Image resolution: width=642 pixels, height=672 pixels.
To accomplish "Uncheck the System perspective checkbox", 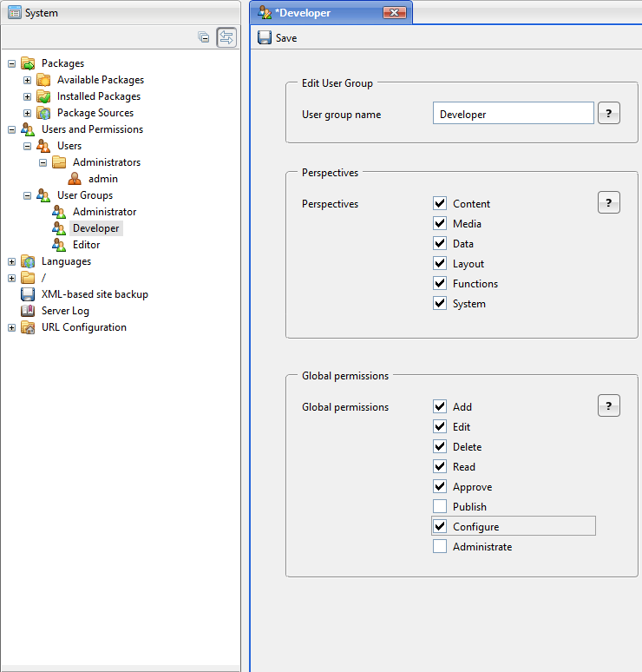I will pos(440,303).
